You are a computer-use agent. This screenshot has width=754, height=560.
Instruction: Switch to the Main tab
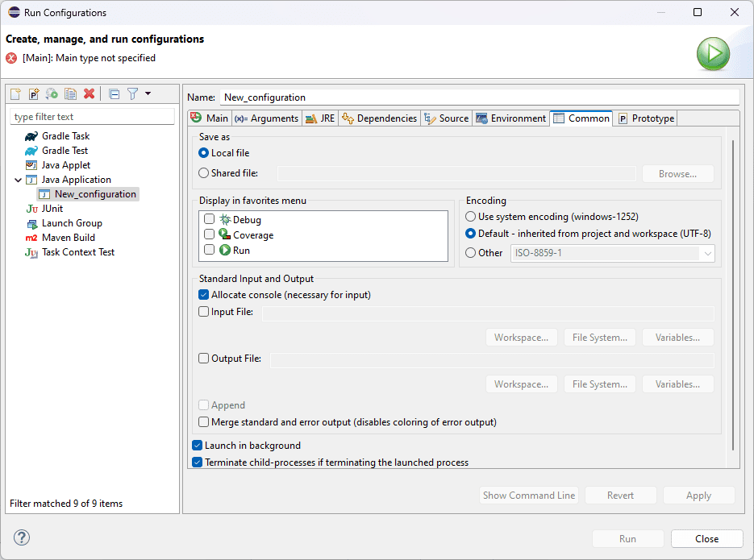(210, 118)
